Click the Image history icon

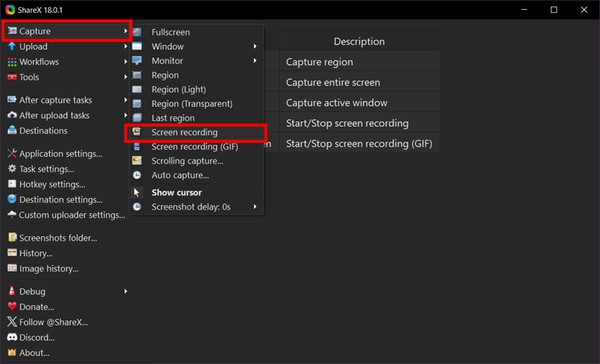click(12, 268)
